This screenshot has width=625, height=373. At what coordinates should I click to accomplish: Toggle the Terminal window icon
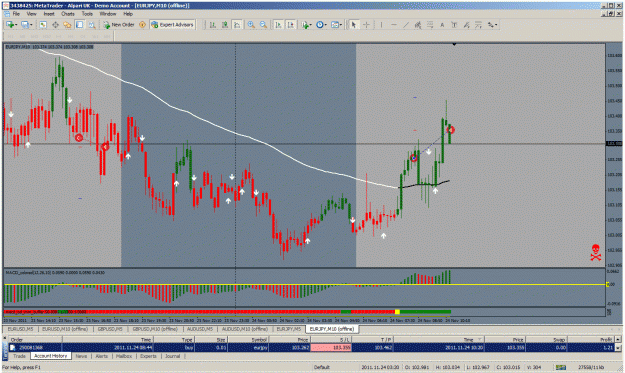79,25
